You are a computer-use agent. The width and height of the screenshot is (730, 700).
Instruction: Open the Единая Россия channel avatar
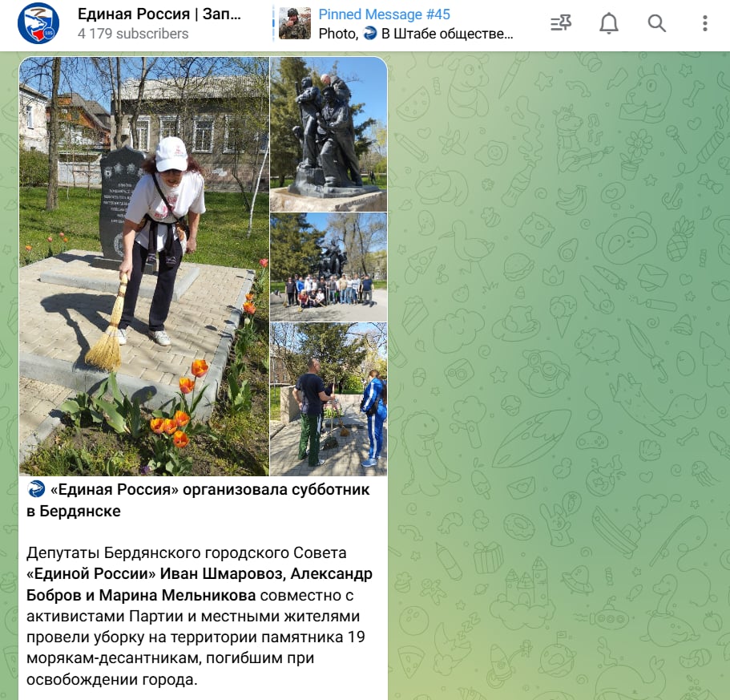(x=38, y=23)
